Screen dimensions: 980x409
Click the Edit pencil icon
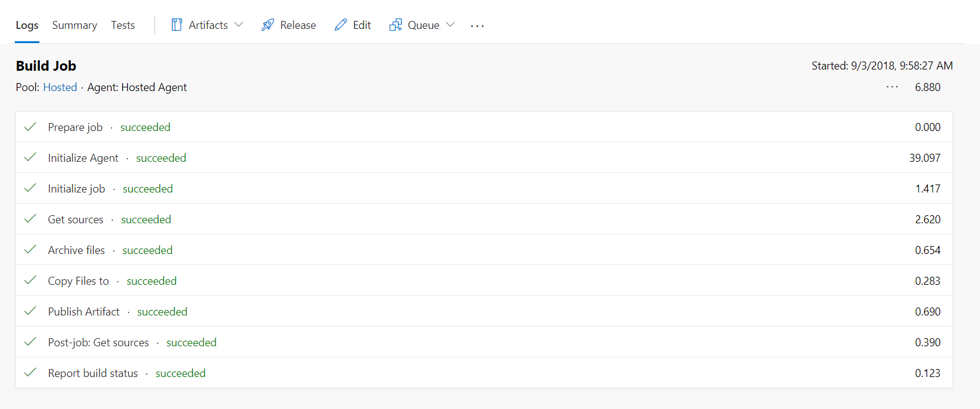coord(341,25)
